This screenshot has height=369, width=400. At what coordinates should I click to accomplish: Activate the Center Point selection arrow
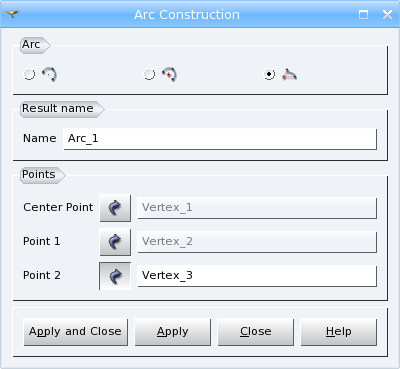click(x=115, y=208)
